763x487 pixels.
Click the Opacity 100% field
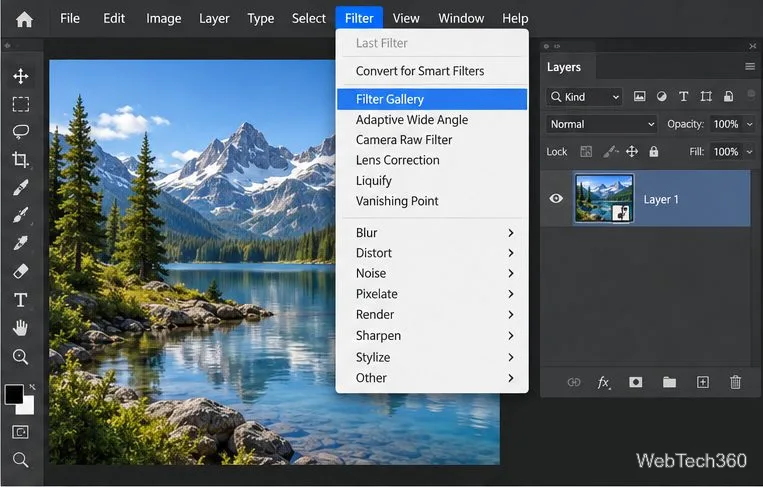[x=726, y=124]
